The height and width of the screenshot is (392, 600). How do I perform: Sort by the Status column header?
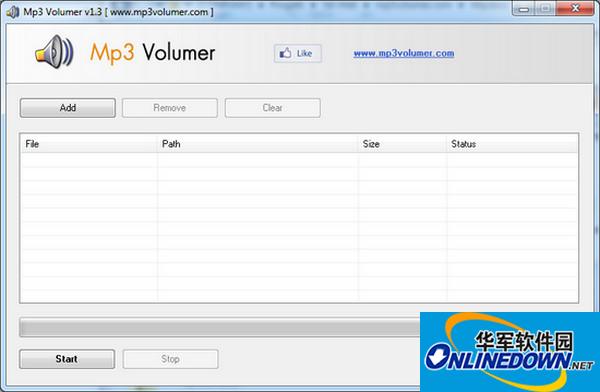(512, 144)
